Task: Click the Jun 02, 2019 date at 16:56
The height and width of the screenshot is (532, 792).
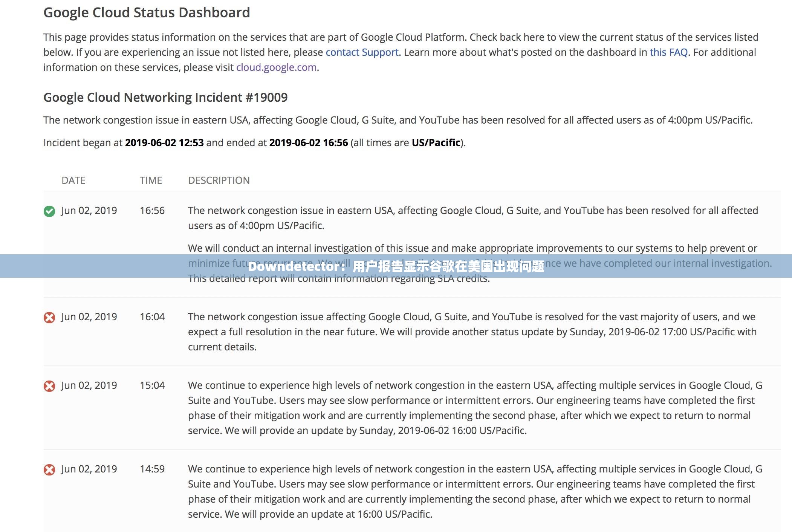Action: point(89,211)
